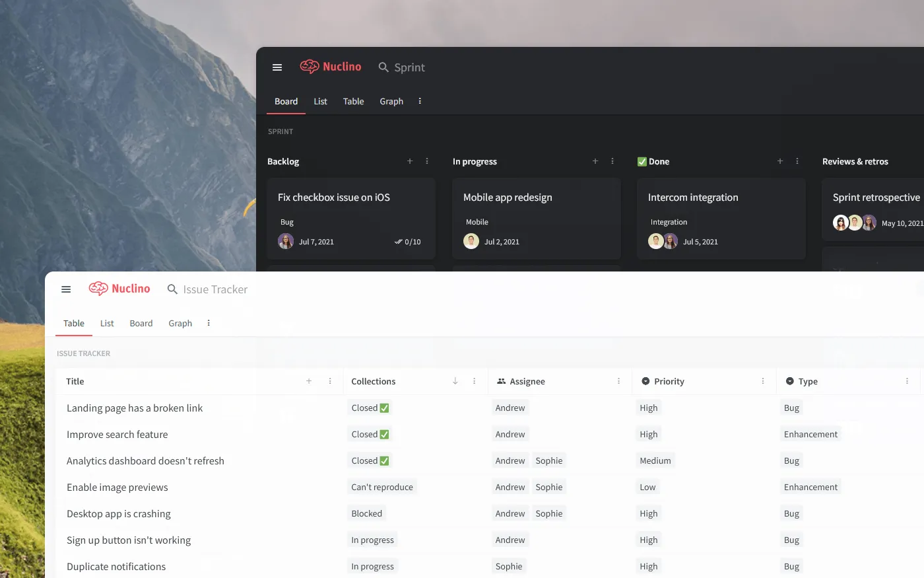Click 'Can't reproduce' collection tag
The height and width of the screenshot is (578, 924).
coord(382,487)
